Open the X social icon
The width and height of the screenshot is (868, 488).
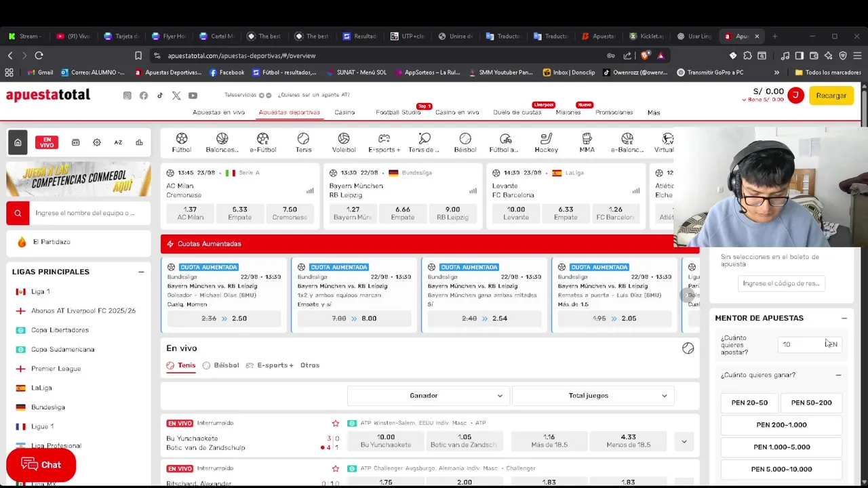tap(176, 96)
